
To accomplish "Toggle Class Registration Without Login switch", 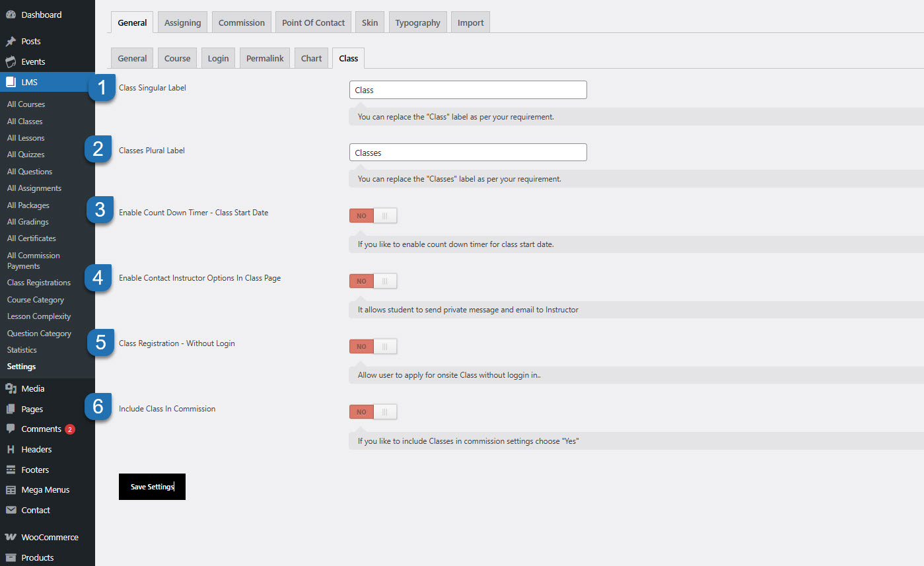I will point(373,347).
